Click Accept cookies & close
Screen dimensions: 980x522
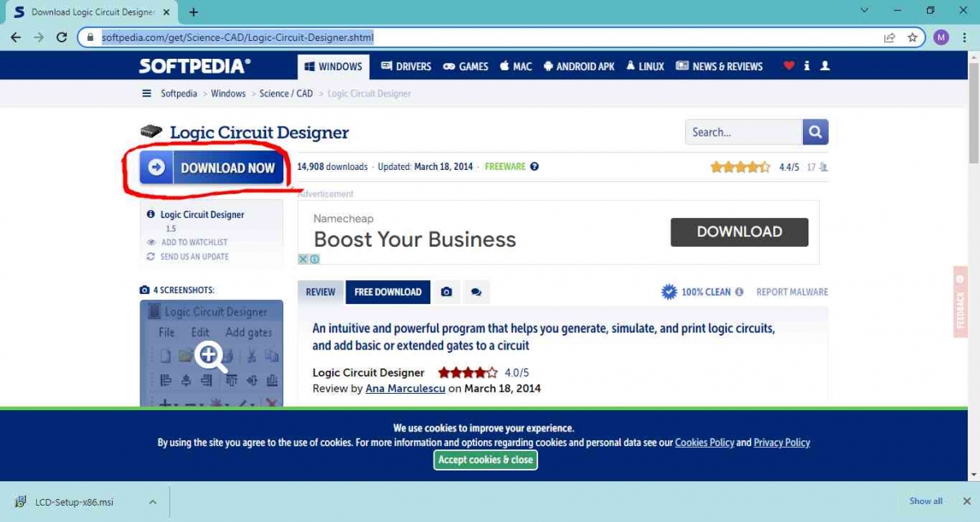point(485,460)
